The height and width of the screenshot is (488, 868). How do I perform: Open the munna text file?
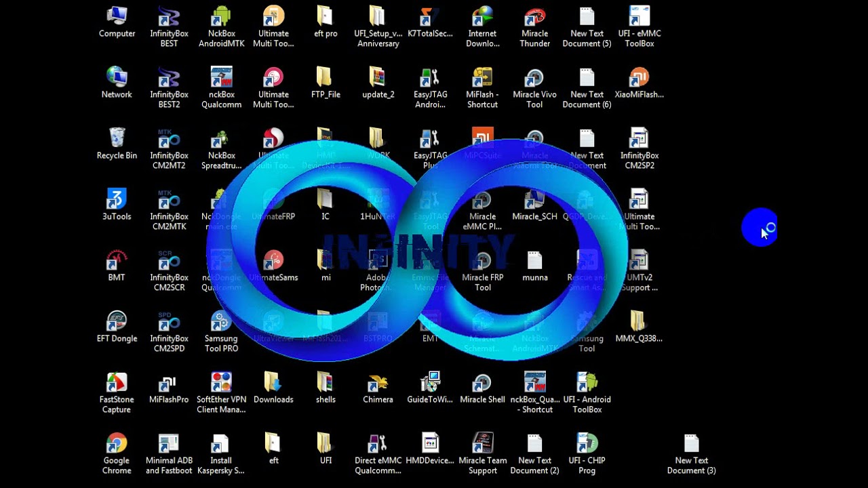pos(534,267)
